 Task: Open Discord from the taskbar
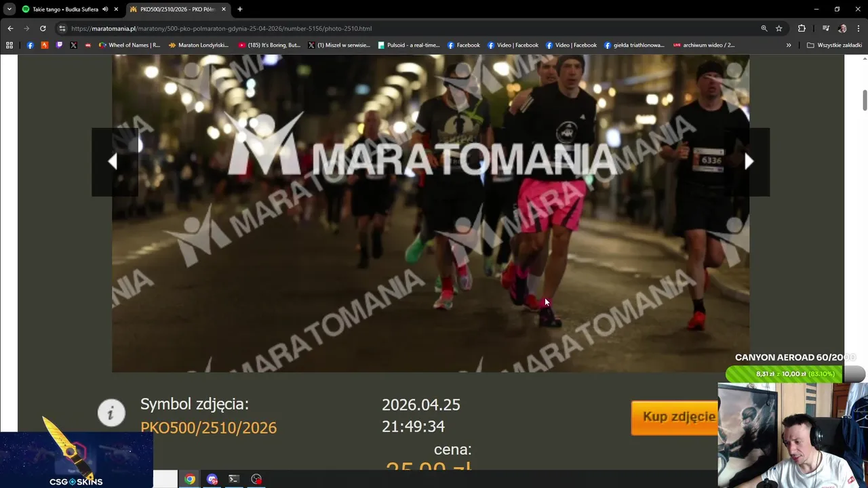click(x=212, y=479)
